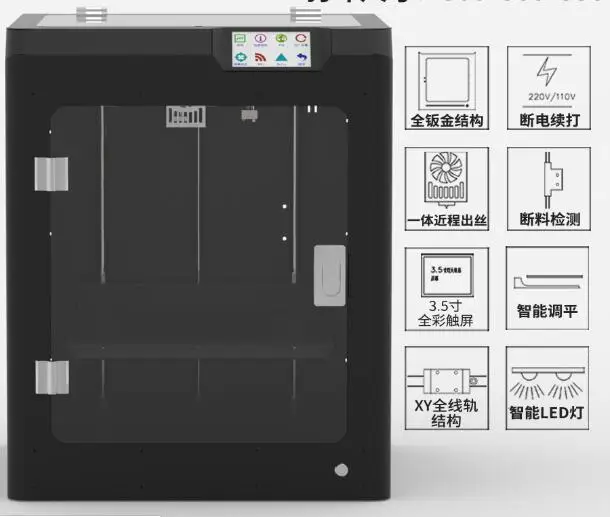Click the XY全线轨 结构 label
Screen dimensions: 610x517
click(x=446, y=413)
